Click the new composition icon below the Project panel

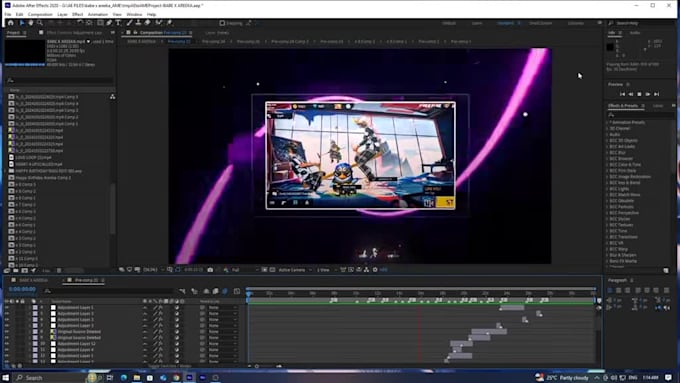click(x=25, y=270)
